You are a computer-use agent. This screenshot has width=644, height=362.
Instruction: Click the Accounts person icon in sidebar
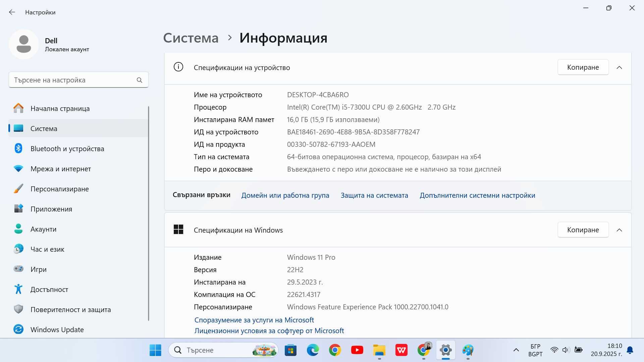click(18, 229)
